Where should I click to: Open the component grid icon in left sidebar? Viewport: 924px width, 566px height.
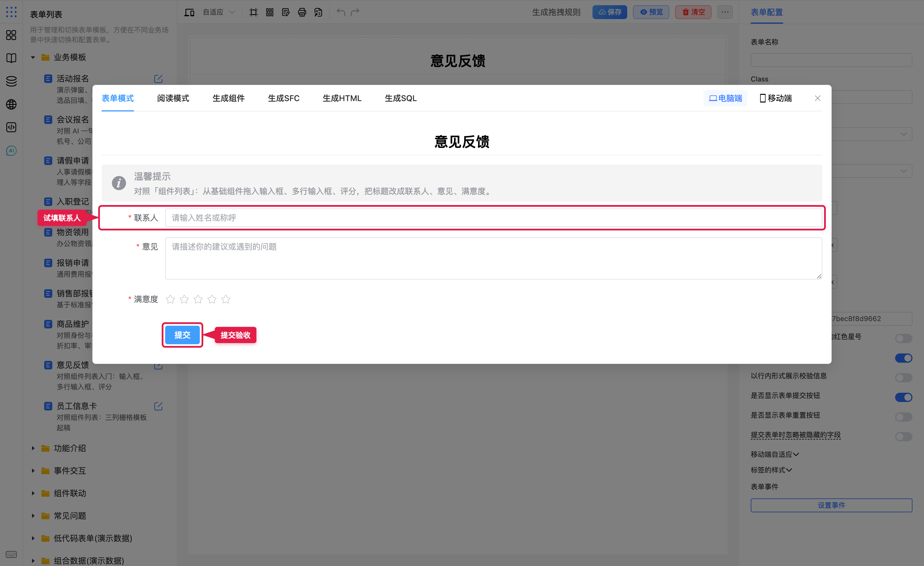tap(11, 35)
